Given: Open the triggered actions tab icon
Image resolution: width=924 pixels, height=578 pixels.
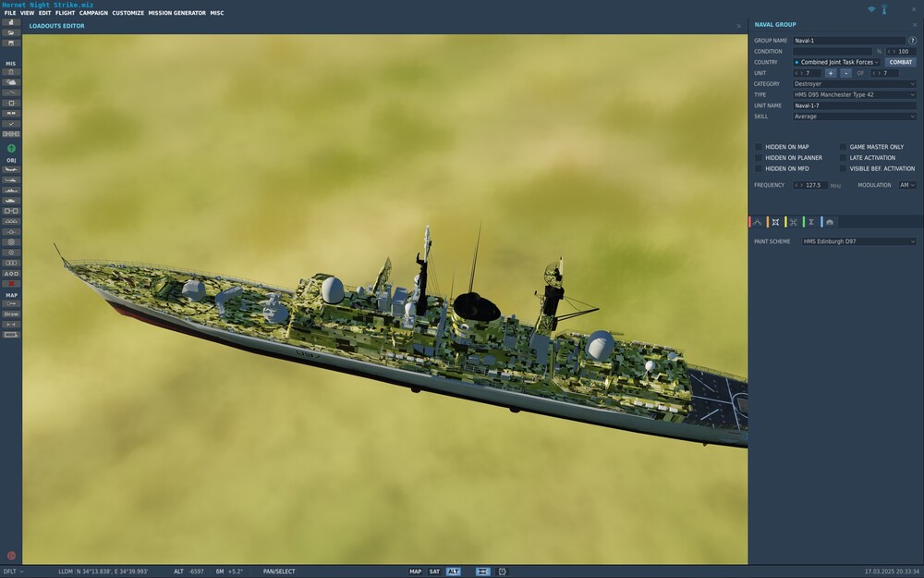Looking at the screenshot, I should pos(793,222).
